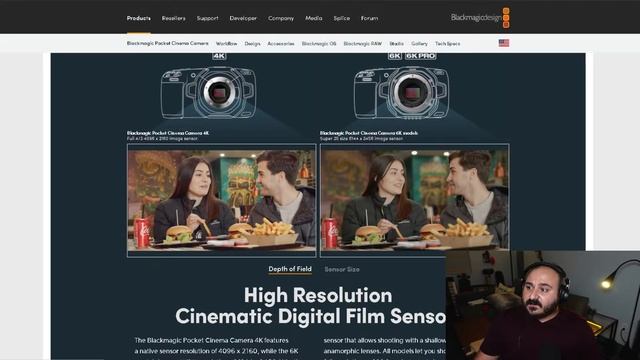Click the 'High Resolution' heading
This screenshot has width=640, height=360.
pyautogui.click(x=318, y=295)
